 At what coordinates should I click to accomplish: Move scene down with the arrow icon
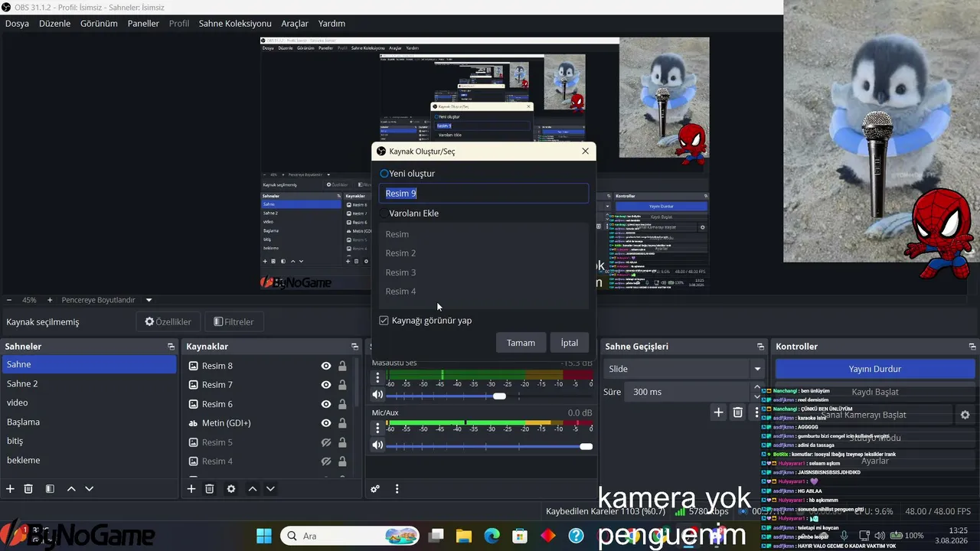90,489
